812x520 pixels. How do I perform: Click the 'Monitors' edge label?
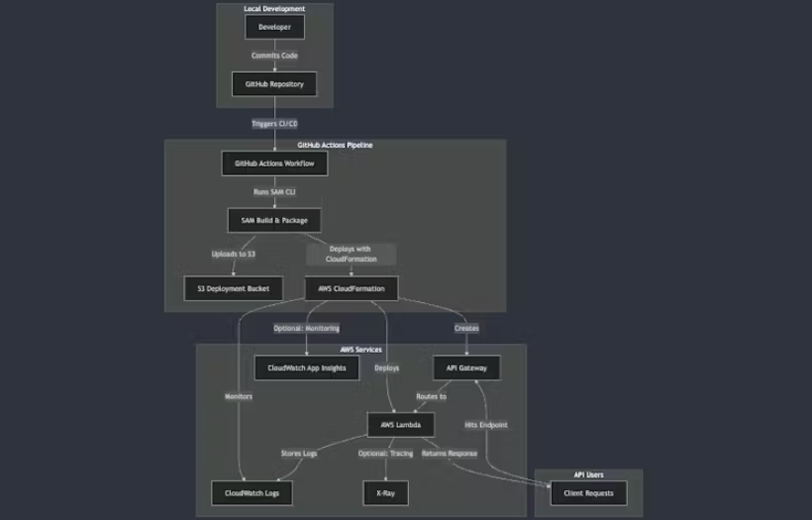239,397
